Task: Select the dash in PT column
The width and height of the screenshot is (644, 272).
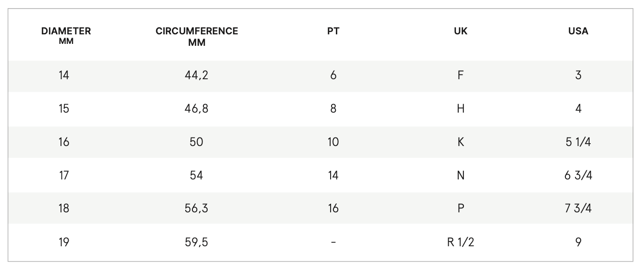Action: point(333,242)
